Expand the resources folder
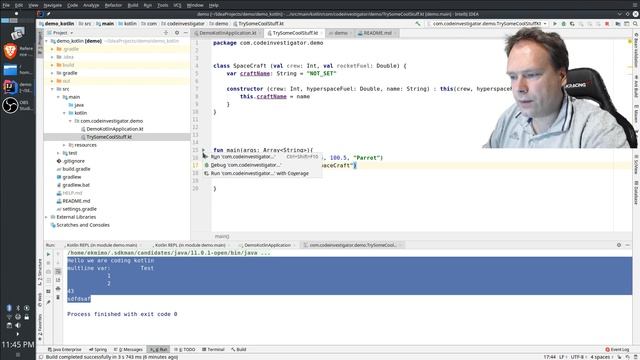The image size is (640, 360). 64,145
